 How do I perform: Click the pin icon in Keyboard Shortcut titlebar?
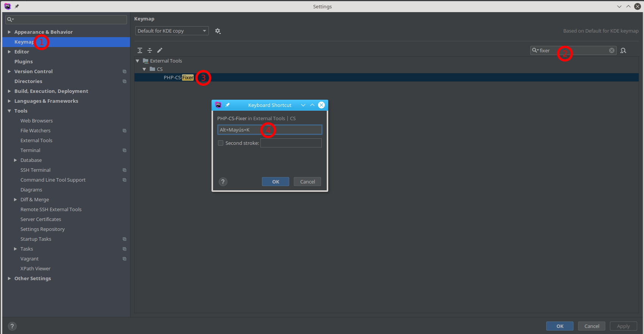(x=227, y=105)
